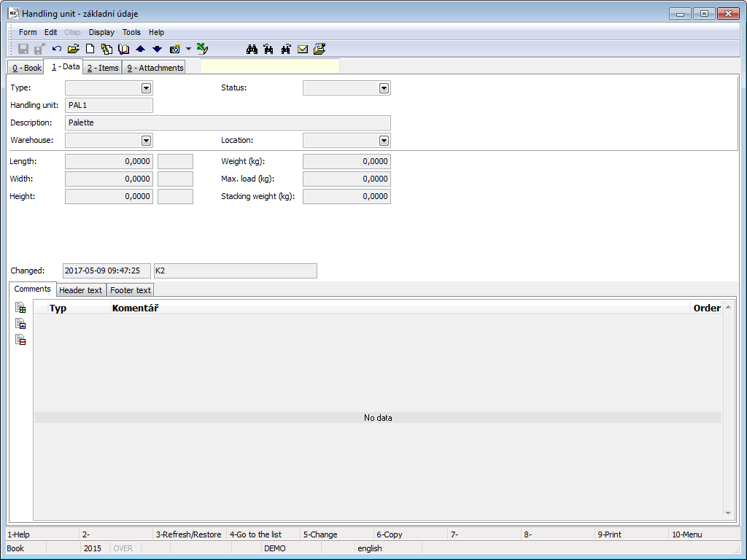
Task: Open the Tools menu
Action: pos(131,32)
